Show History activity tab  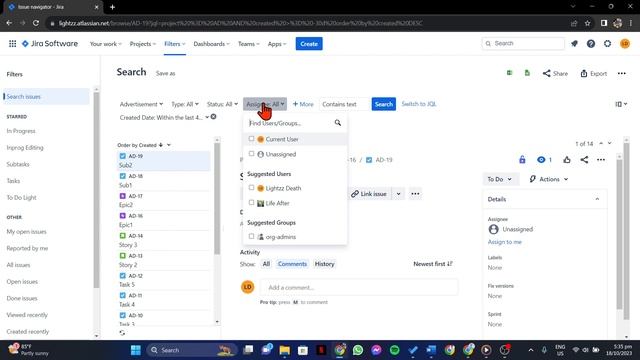point(324,264)
